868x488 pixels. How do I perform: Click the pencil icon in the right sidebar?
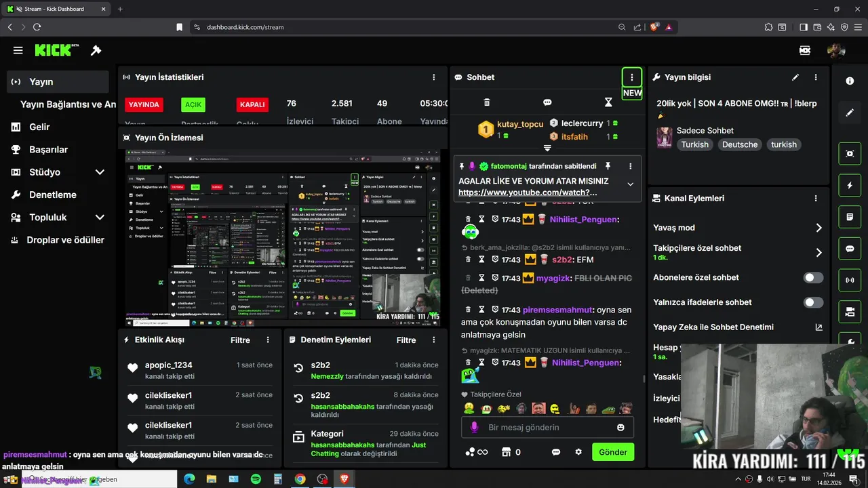850,113
